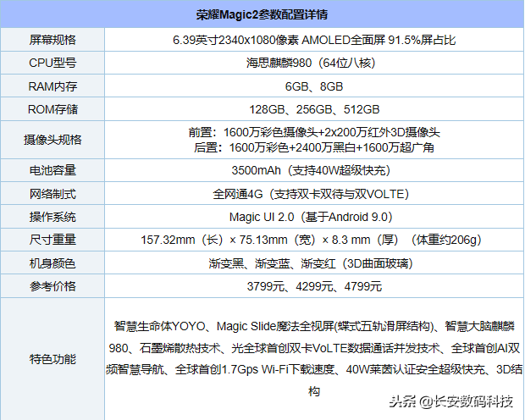This screenshot has height=420, width=525.
Task: Click the dimensions cell '157.32mm（长）× 75.13mm'
Action: 314,240
